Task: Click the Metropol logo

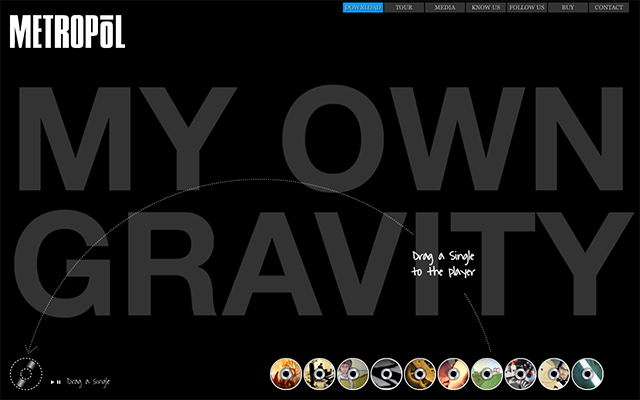Action: (x=67, y=33)
